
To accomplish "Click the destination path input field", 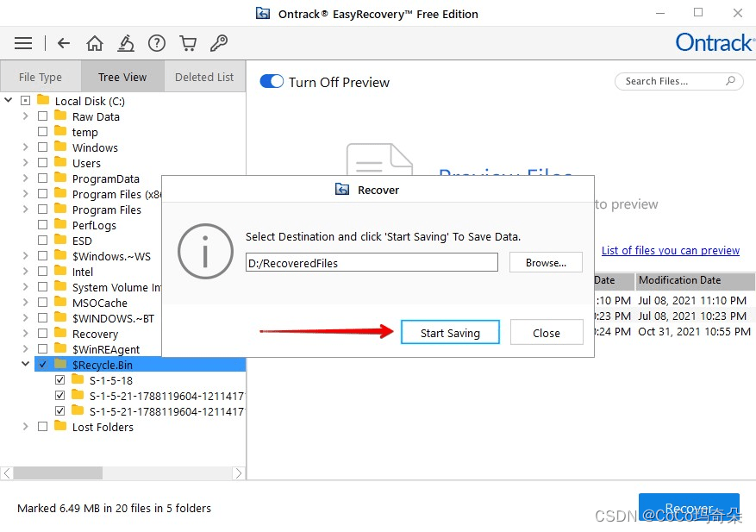I will 372,263.
